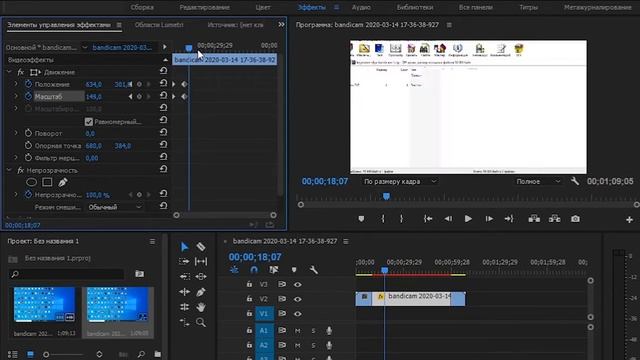Create a rectangle opacity mask
Image resolution: width=640 pixels, height=360 pixels.
pyautogui.click(x=47, y=182)
